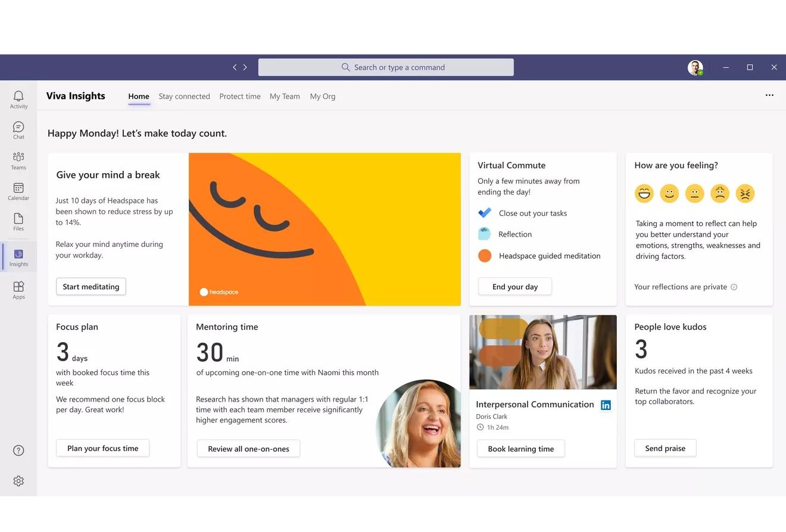Click the People love kudos heading

[x=670, y=327]
